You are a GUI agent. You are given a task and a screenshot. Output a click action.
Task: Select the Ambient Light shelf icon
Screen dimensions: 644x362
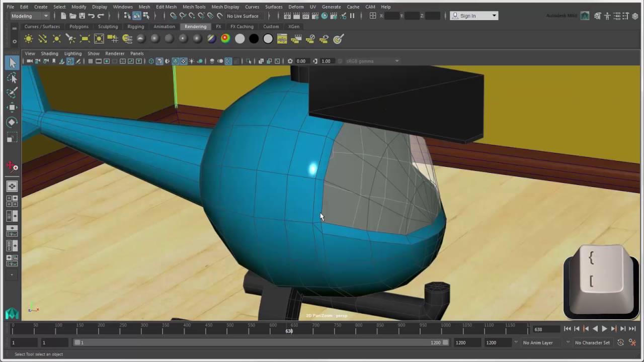pos(29,39)
